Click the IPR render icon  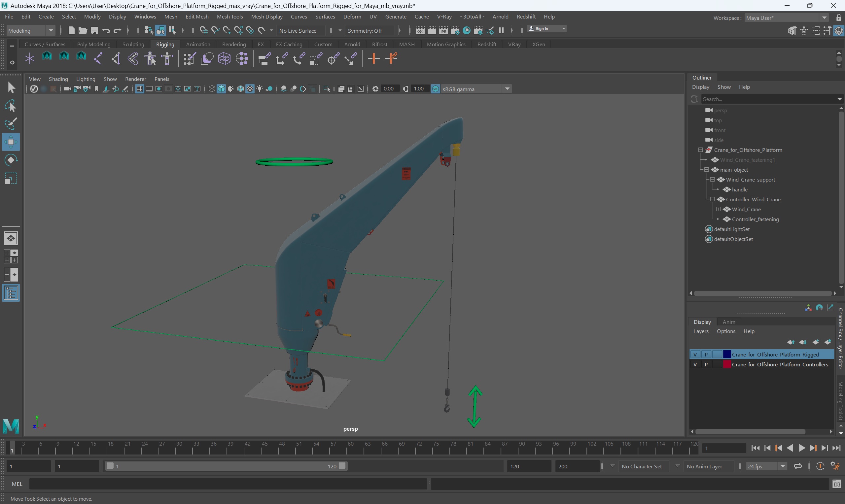point(443,31)
